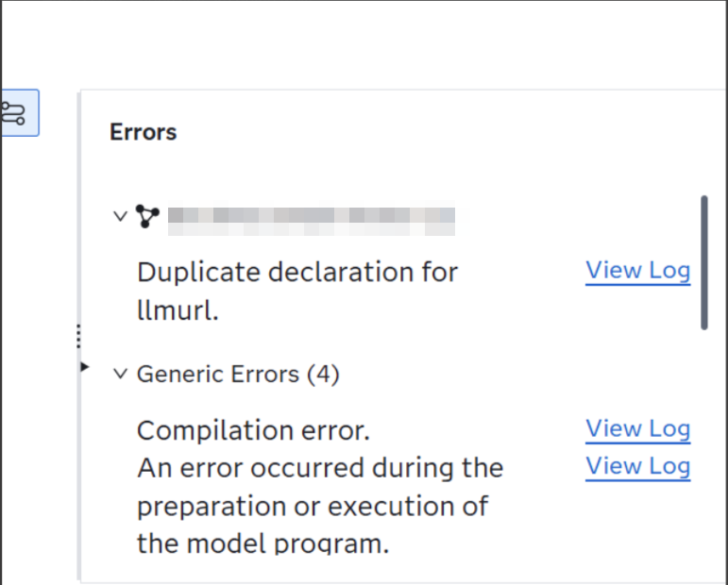Image resolution: width=728 pixels, height=585 pixels.
Task: Click the Errors panel heading
Action: 144,131
